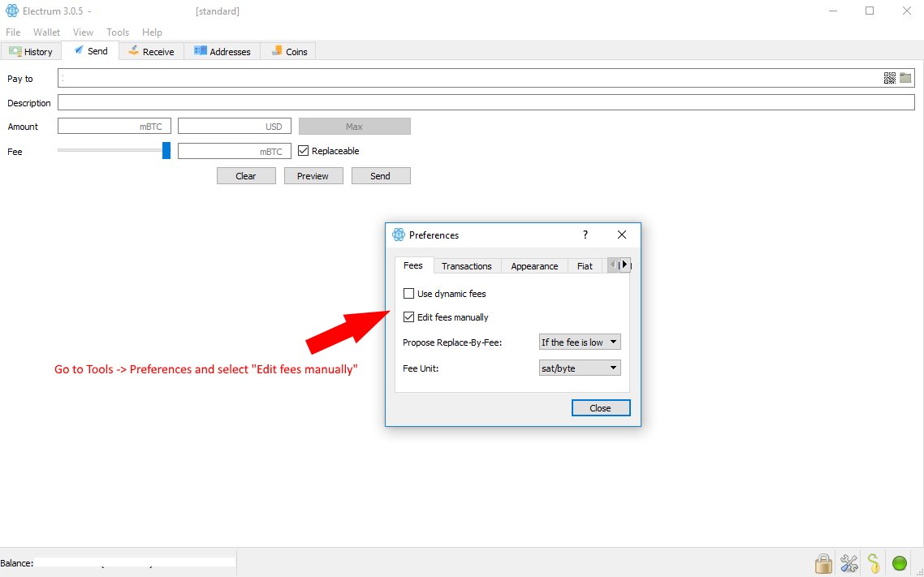Image resolution: width=924 pixels, height=577 pixels.
Task: Select the Fees tab in Preferences
Action: coord(413,265)
